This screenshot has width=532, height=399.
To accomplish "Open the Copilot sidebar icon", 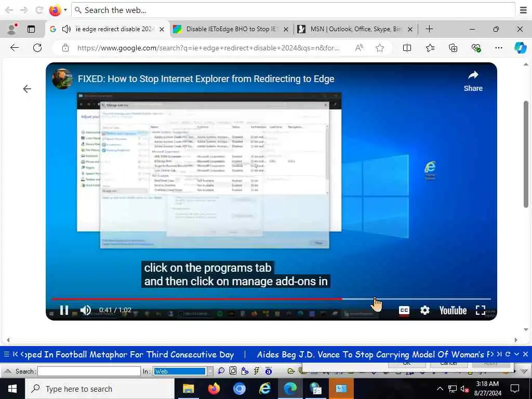I will click(x=520, y=48).
